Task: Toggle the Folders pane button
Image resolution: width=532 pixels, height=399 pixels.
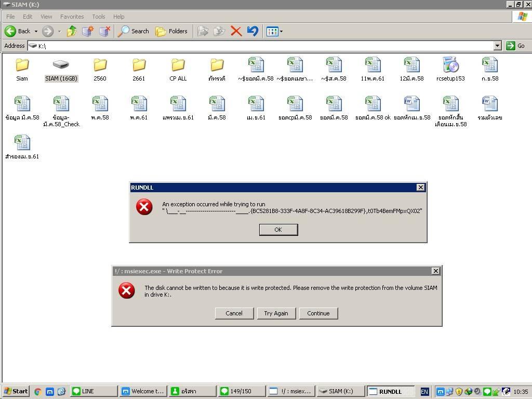Action: tap(171, 31)
